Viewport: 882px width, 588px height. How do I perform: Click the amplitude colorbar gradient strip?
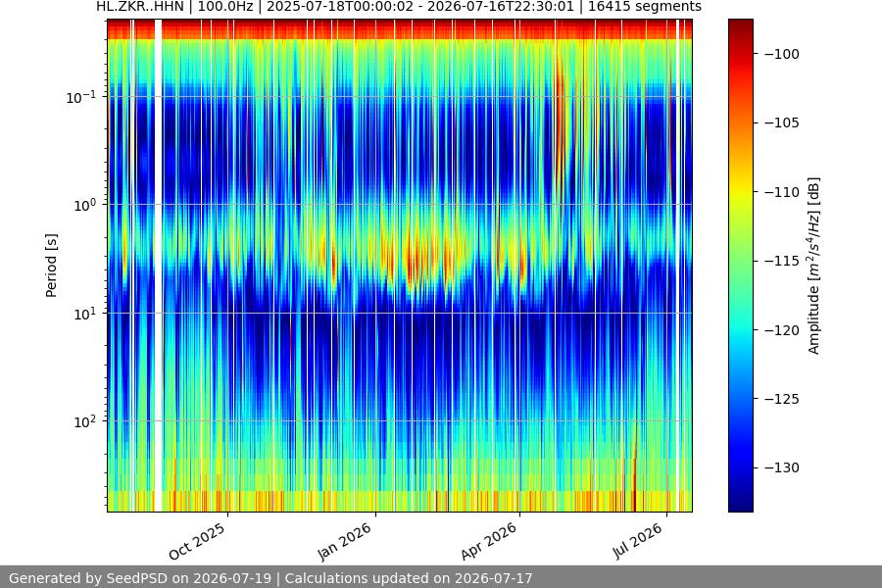click(x=740, y=266)
